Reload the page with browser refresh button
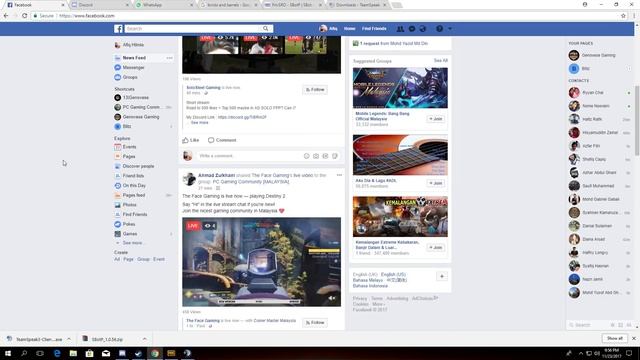 24,16
